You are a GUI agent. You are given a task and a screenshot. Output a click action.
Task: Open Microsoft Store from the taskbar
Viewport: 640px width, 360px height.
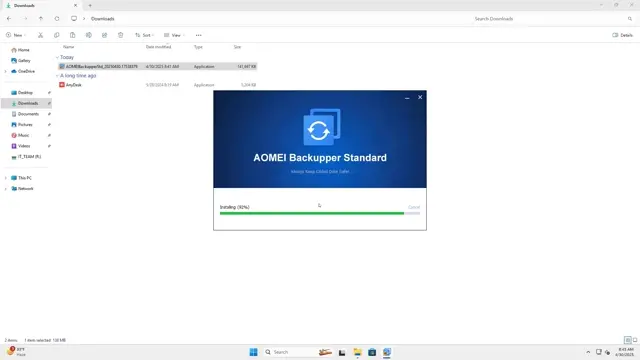click(372, 352)
